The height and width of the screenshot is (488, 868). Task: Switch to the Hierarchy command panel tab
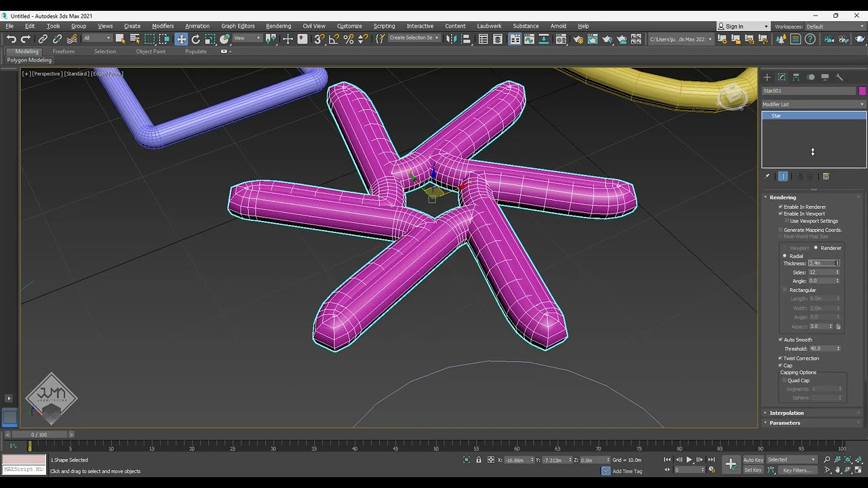pyautogui.click(x=796, y=77)
